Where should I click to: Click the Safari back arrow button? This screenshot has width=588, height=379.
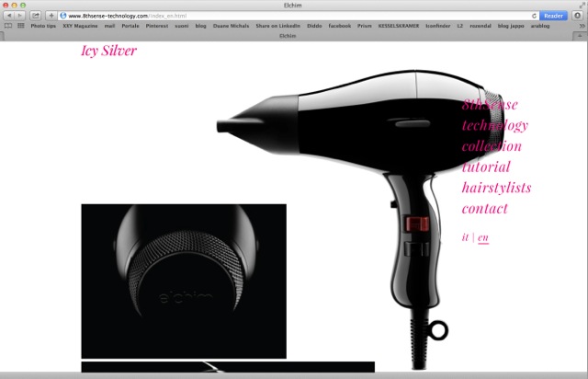point(9,16)
